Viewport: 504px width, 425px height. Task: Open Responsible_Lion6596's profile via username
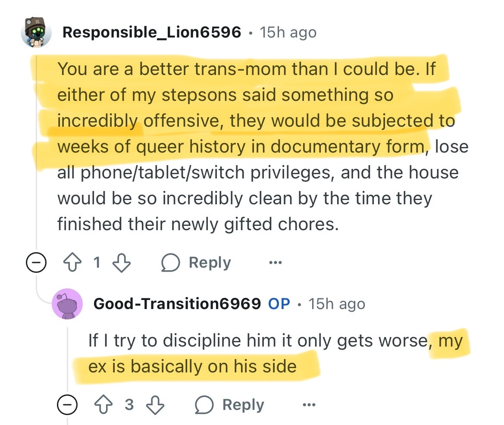coord(152,32)
